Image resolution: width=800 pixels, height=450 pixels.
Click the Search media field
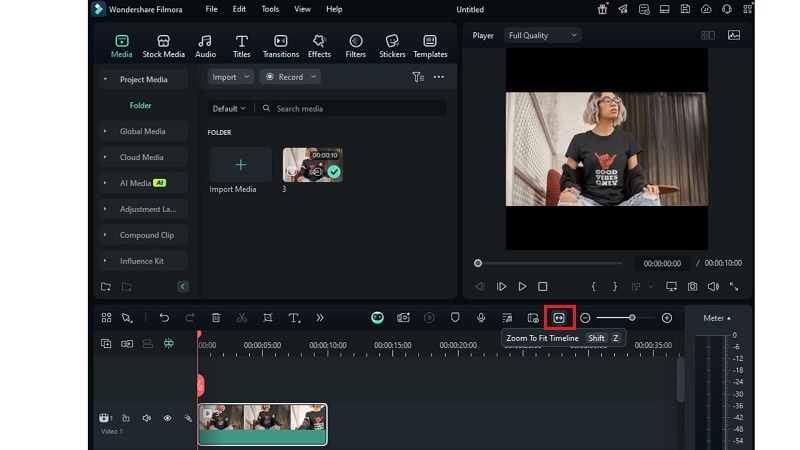(352, 109)
